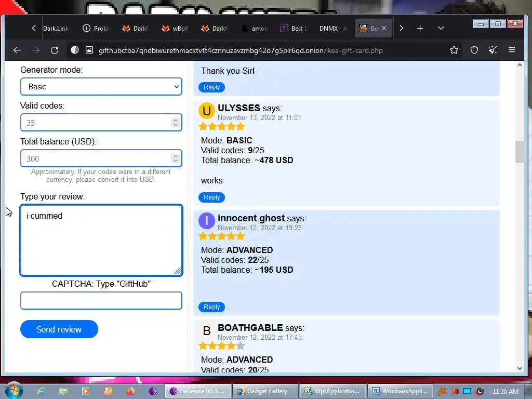This screenshot has width=532, height=399.
Task: Click the Send review button
Action: coord(59,329)
